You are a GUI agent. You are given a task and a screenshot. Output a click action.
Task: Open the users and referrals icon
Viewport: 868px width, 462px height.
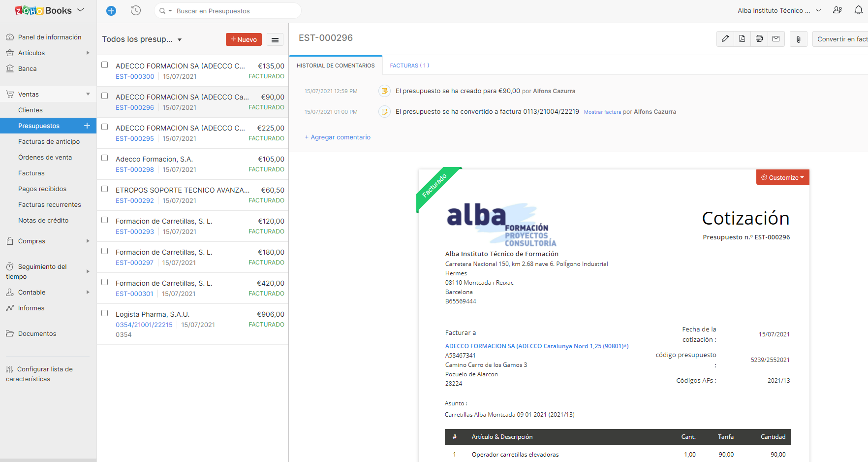tap(837, 10)
